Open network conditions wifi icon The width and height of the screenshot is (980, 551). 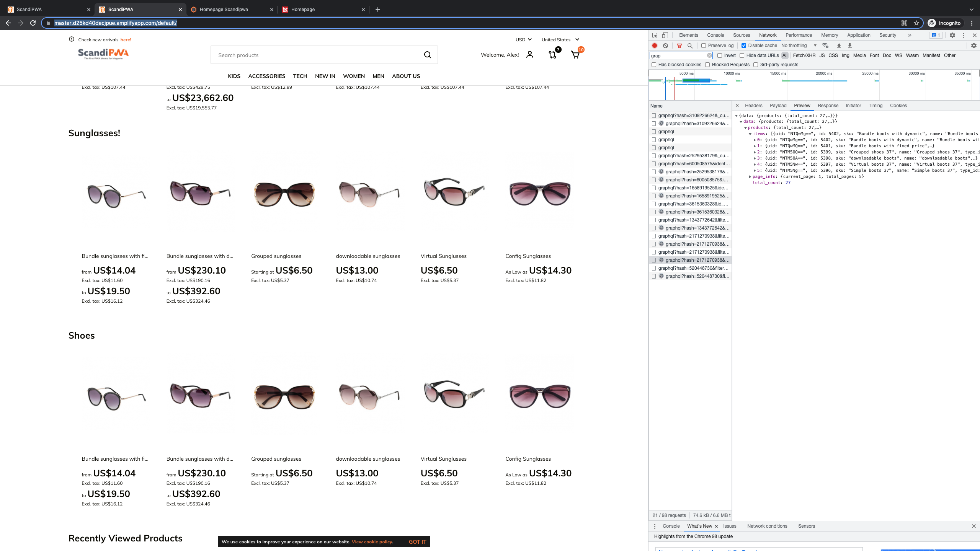pyautogui.click(x=825, y=46)
